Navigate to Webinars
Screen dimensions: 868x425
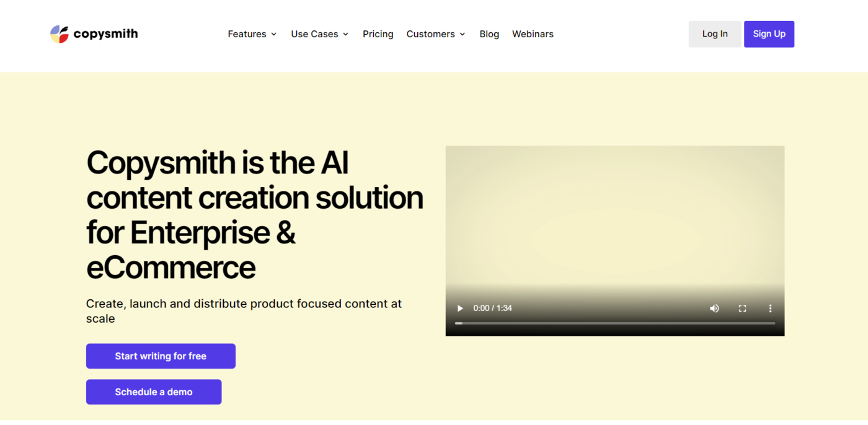coord(533,34)
